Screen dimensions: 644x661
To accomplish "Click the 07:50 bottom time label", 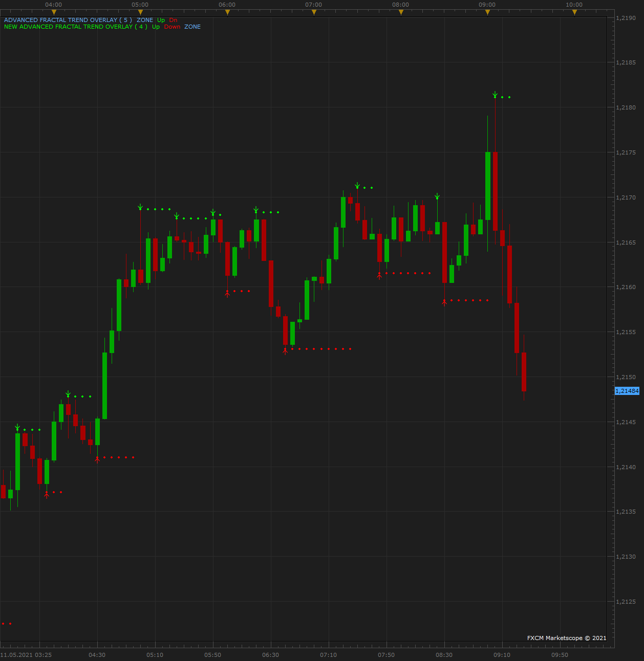I will tap(387, 655).
